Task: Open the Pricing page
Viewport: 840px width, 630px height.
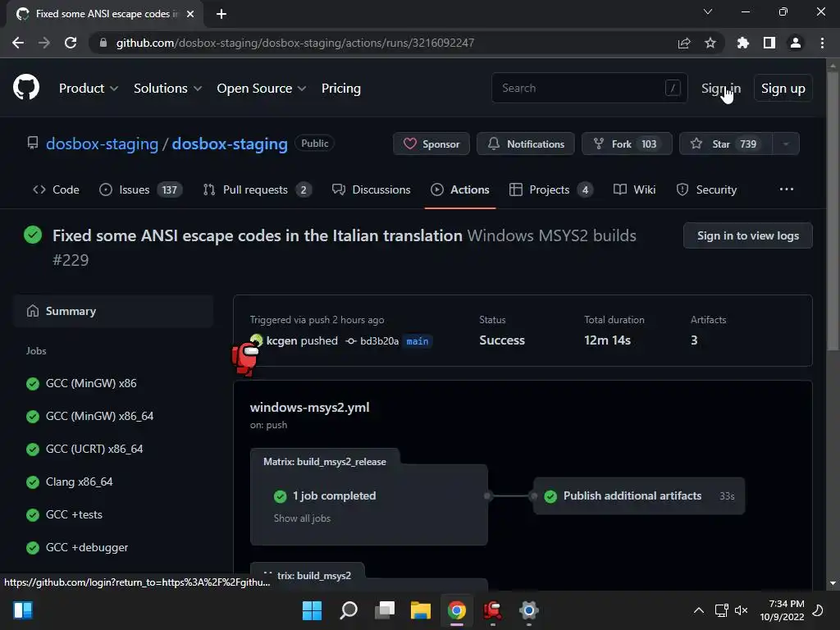Action: pyautogui.click(x=340, y=89)
